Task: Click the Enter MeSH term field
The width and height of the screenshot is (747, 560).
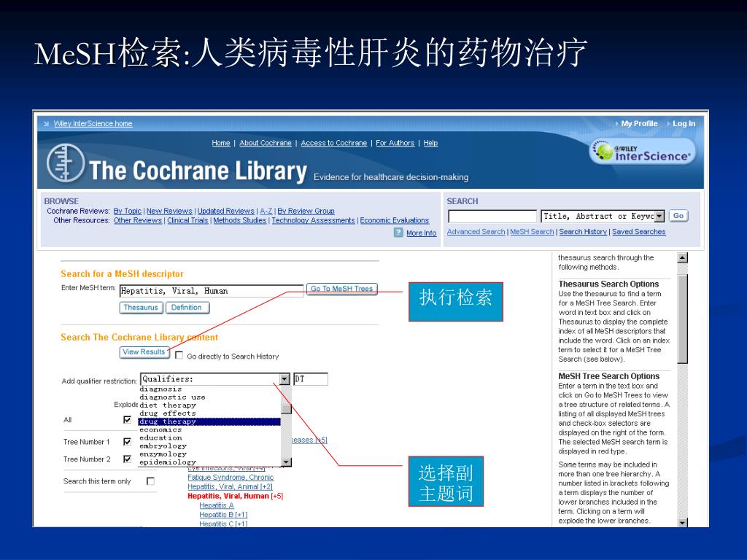Action: coord(212,291)
